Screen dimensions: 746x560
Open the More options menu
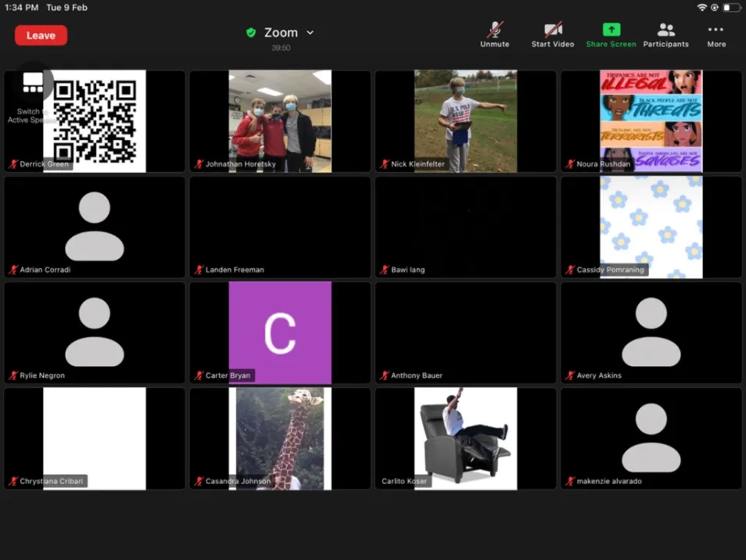(x=716, y=31)
